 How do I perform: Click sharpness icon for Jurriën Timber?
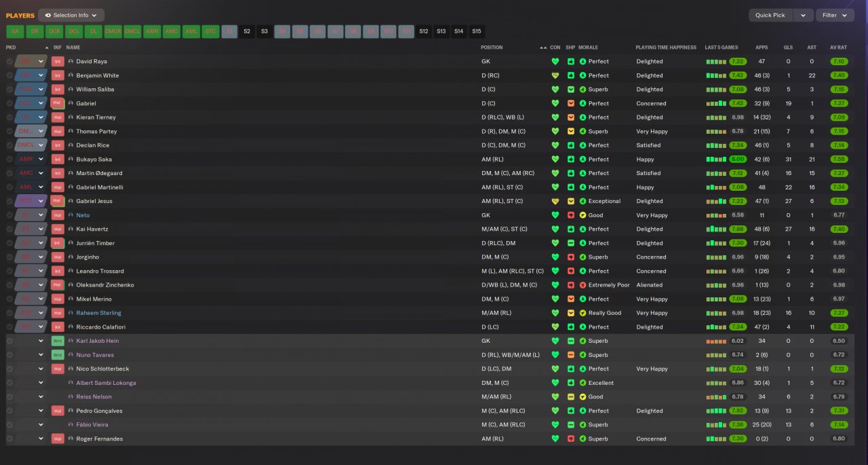coord(571,243)
